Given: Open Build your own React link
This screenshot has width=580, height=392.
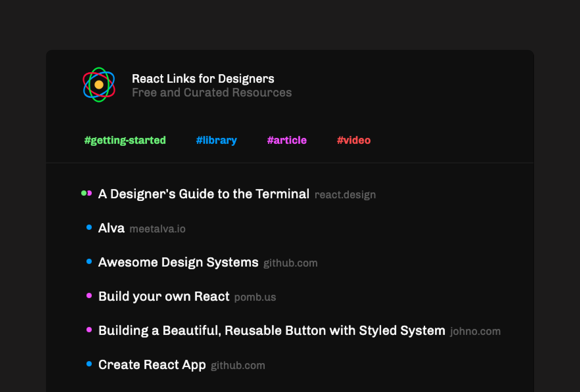Looking at the screenshot, I should point(164,297).
